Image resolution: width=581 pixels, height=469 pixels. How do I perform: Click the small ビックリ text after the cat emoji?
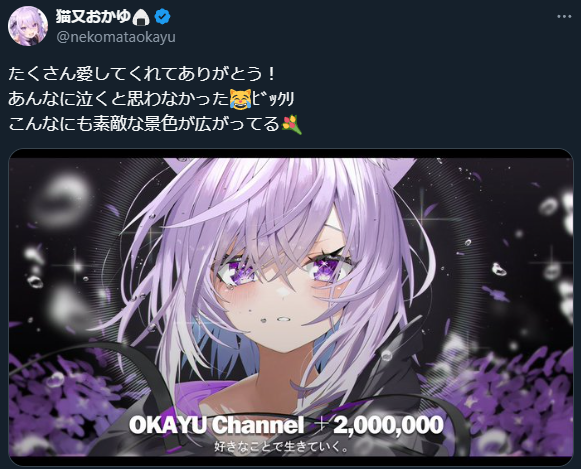[x=273, y=99]
